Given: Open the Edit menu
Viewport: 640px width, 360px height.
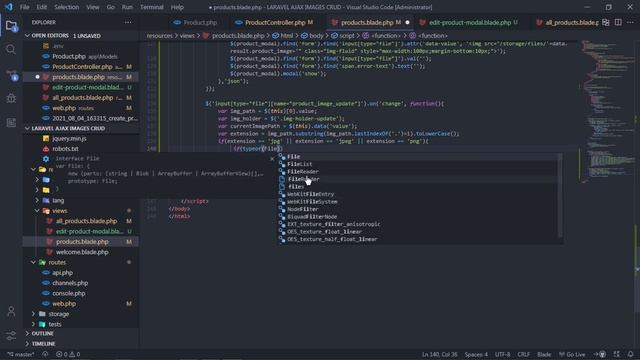Looking at the screenshot, I should 42,7.
